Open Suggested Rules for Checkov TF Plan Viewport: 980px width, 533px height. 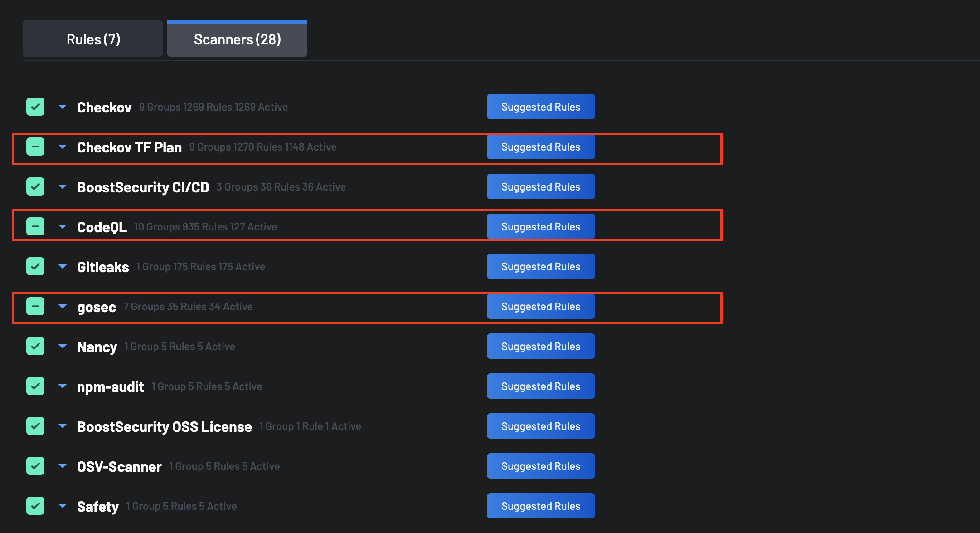pos(541,147)
